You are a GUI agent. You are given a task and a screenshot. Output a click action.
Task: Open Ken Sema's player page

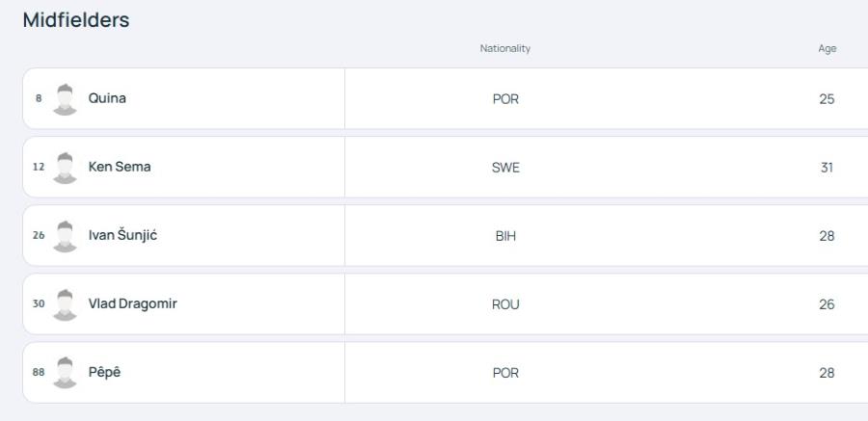click(x=120, y=167)
